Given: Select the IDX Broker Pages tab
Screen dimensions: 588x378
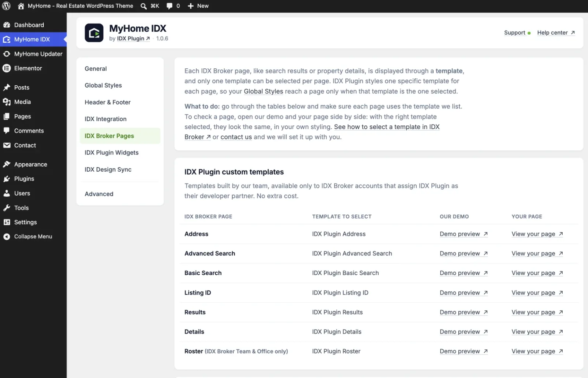Looking at the screenshot, I should [x=120, y=136].
